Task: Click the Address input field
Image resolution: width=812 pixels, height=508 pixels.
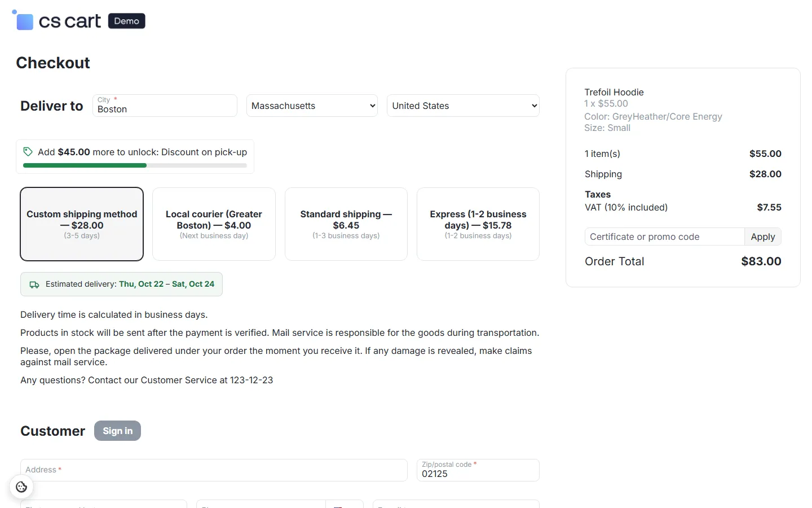Action: (x=214, y=470)
